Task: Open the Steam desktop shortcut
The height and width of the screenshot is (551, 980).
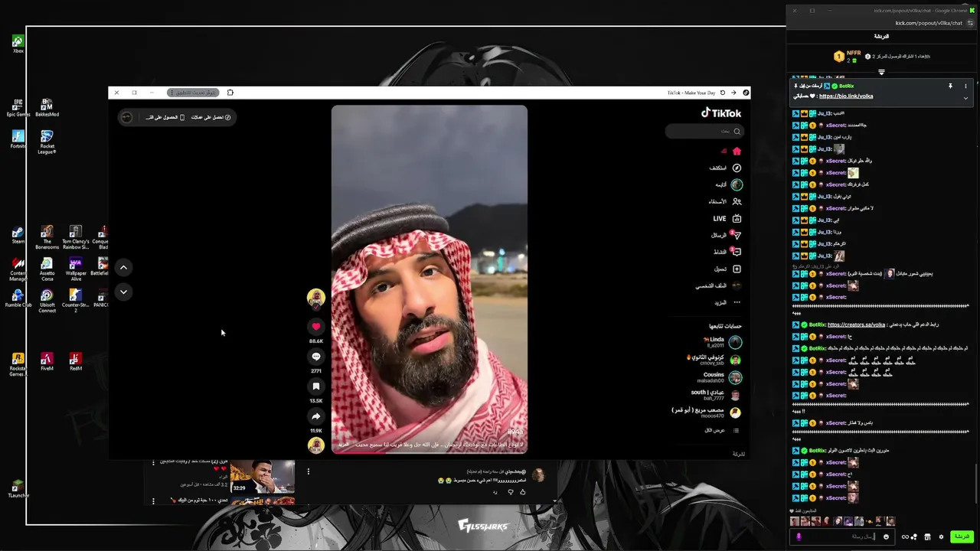Action: coord(18,235)
